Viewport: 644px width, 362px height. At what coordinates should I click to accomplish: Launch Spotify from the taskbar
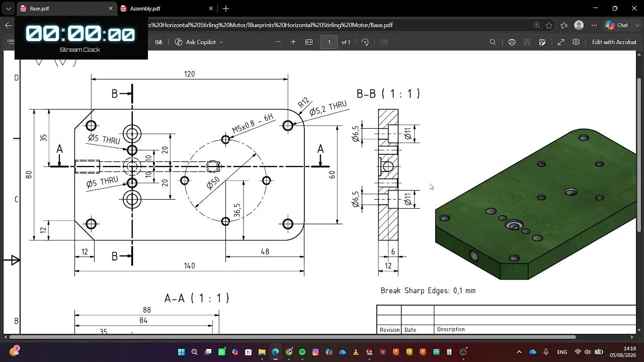302,352
